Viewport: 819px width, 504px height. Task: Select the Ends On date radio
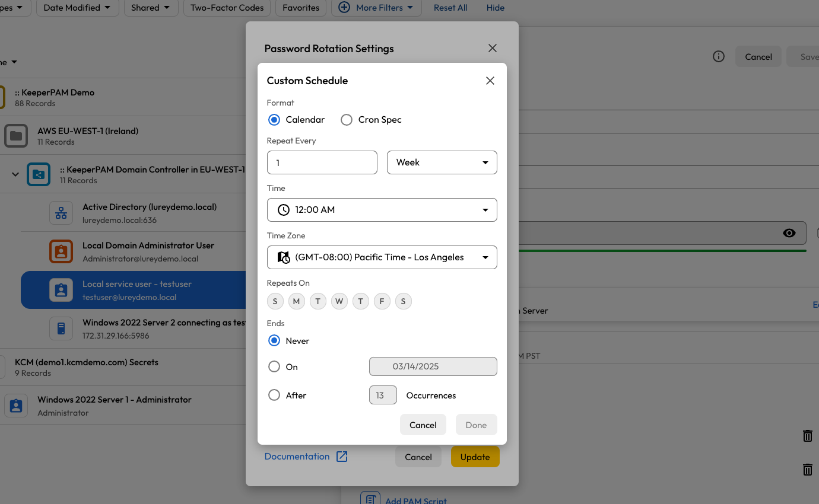coord(274,366)
